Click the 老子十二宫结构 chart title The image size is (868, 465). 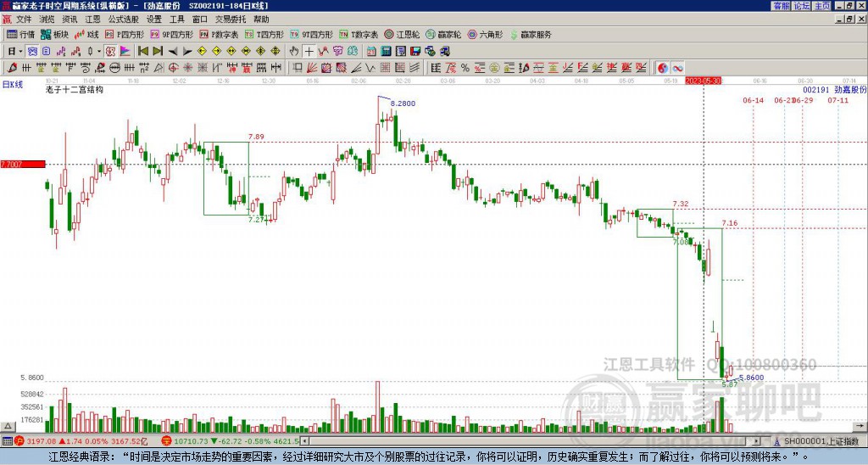75,89
